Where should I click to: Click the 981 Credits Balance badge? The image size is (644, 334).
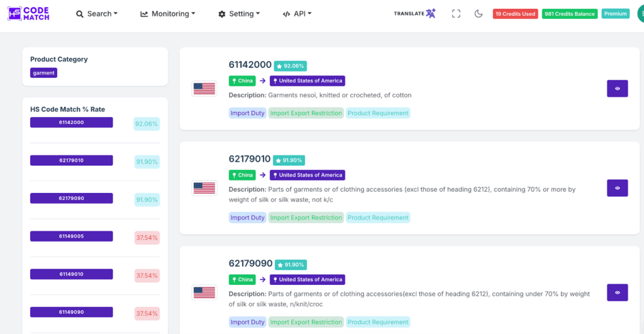coord(569,14)
